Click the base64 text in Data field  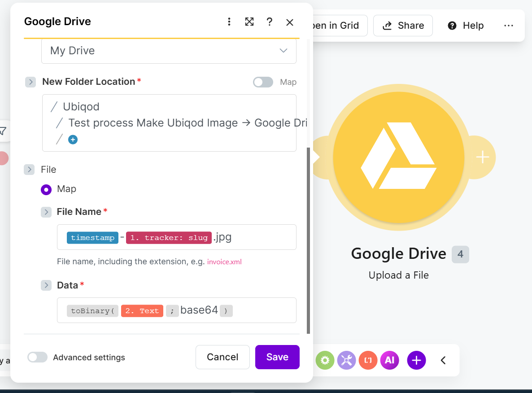[199, 310]
